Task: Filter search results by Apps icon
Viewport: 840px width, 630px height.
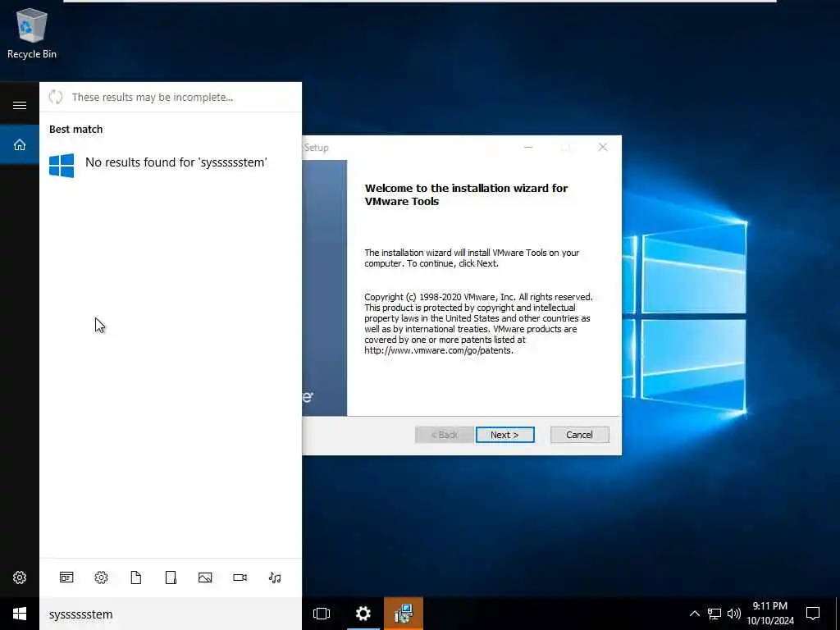Action: [x=66, y=577]
